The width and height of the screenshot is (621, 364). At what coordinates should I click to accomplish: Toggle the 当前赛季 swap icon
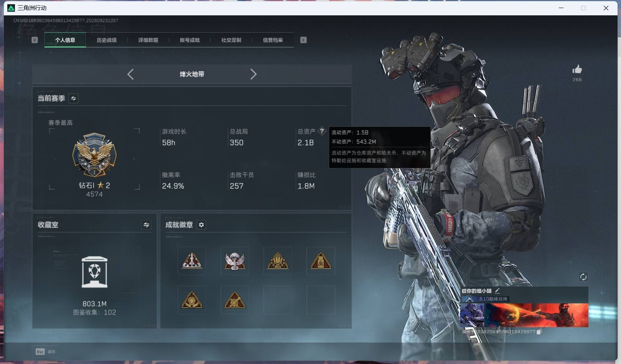coord(73,99)
